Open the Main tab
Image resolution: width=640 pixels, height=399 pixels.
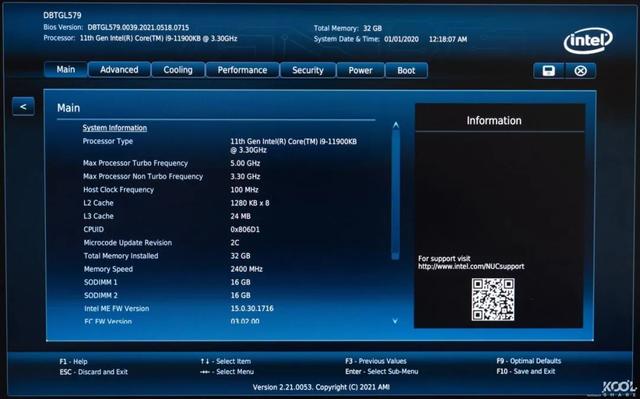pos(66,69)
